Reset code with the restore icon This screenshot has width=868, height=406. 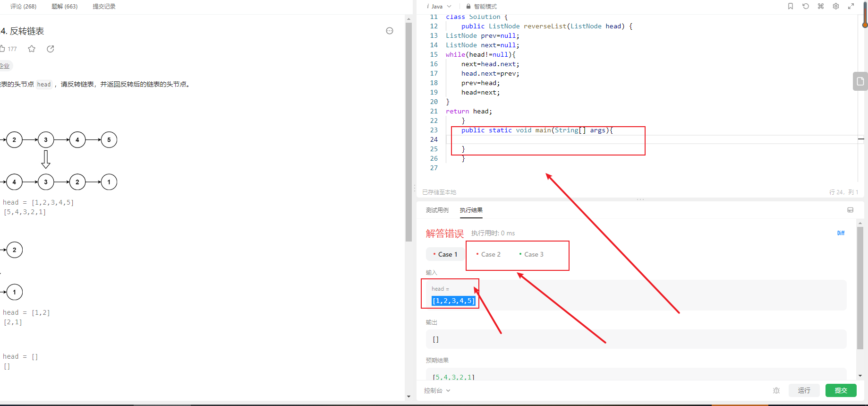point(806,6)
